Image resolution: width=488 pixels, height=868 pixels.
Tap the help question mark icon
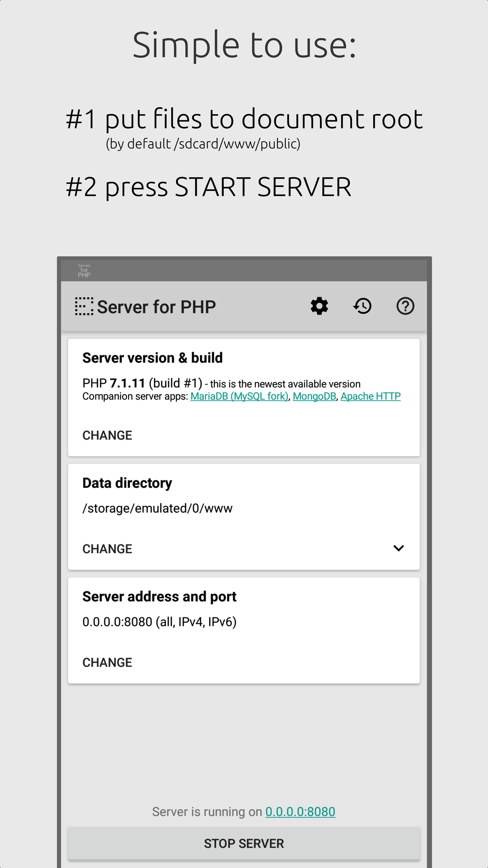[405, 306]
